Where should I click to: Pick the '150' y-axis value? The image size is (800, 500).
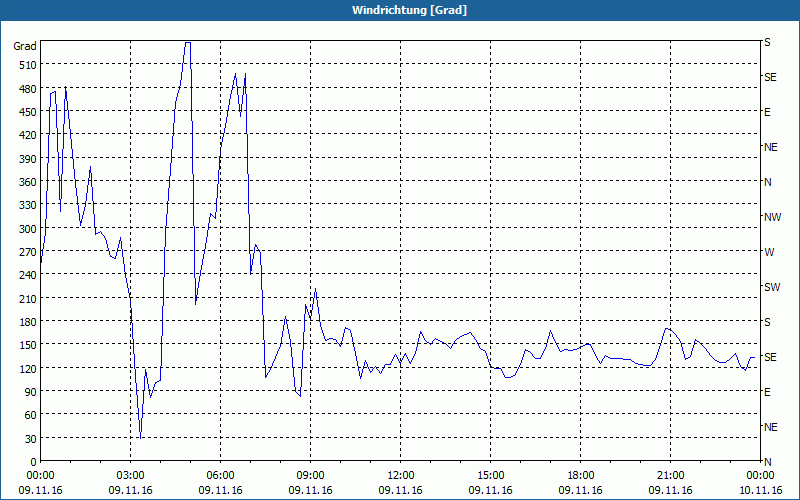point(28,345)
